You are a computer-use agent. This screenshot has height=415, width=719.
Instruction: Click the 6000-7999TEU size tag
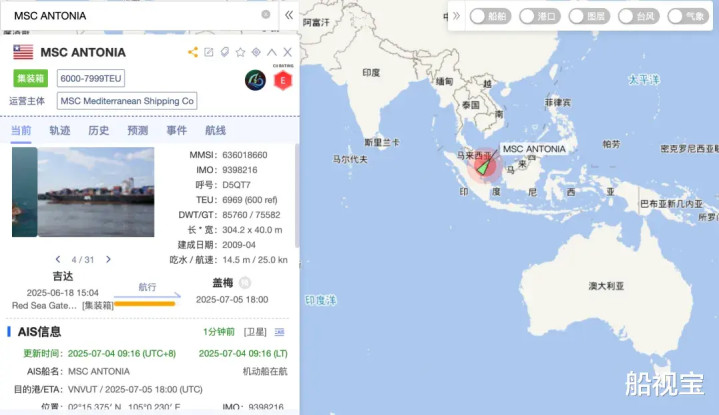click(x=91, y=78)
